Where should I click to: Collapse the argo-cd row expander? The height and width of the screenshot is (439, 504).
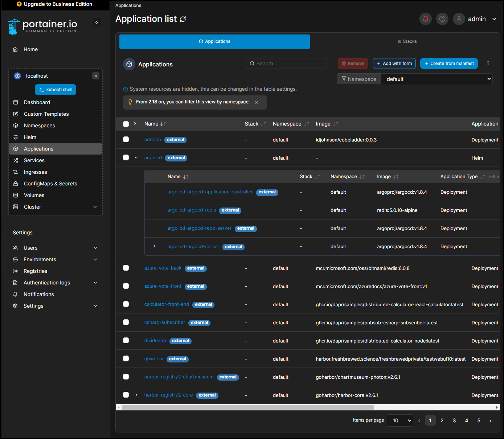pos(136,158)
